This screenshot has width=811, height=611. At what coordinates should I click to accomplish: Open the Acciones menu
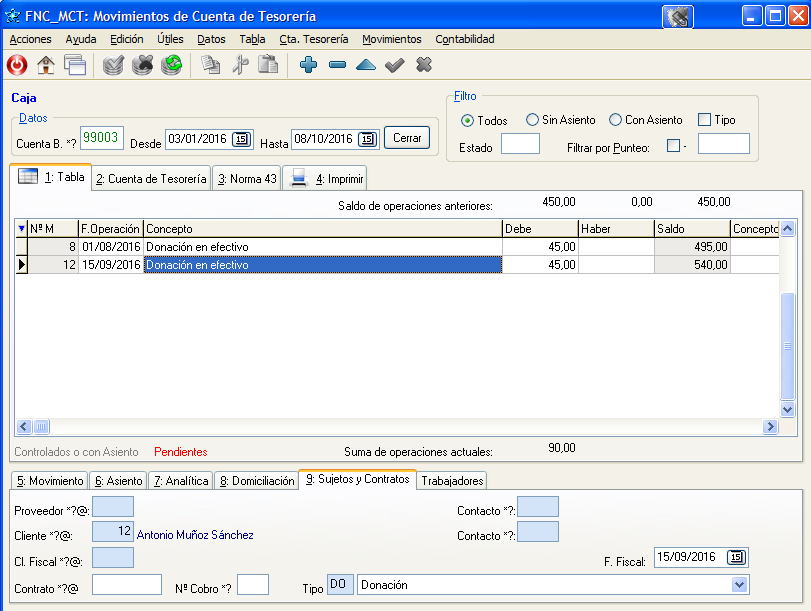point(31,39)
